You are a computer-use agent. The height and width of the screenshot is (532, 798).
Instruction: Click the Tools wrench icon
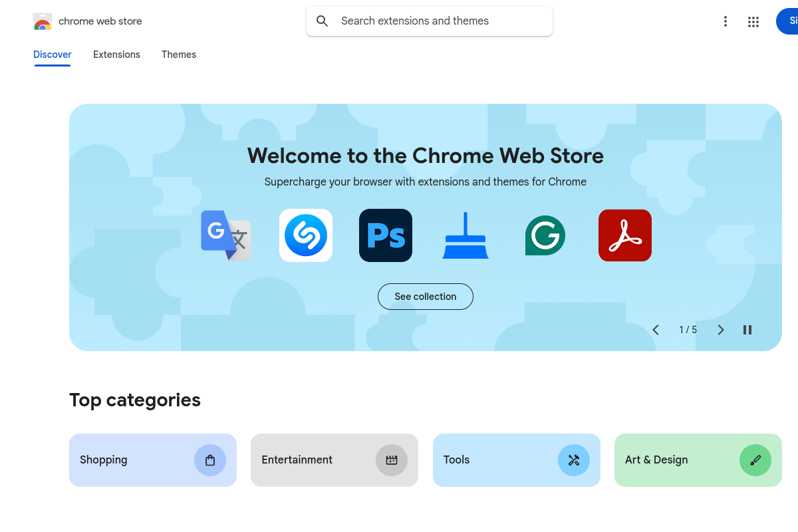click(574, 460)
